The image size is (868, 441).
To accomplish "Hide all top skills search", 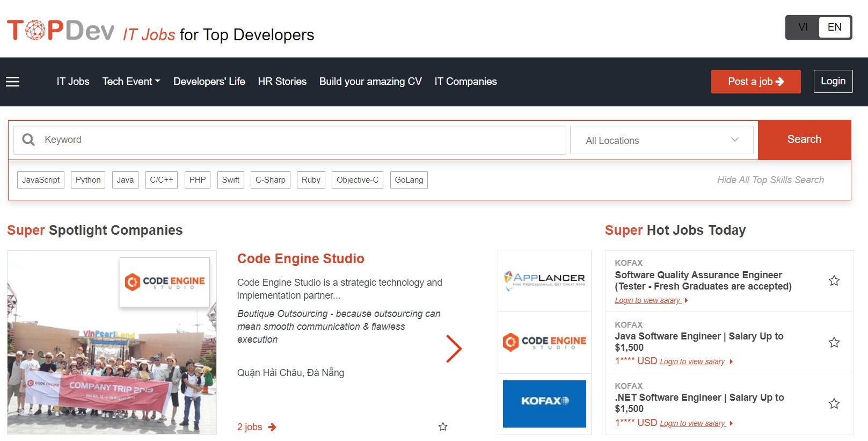I will (770, 180).
